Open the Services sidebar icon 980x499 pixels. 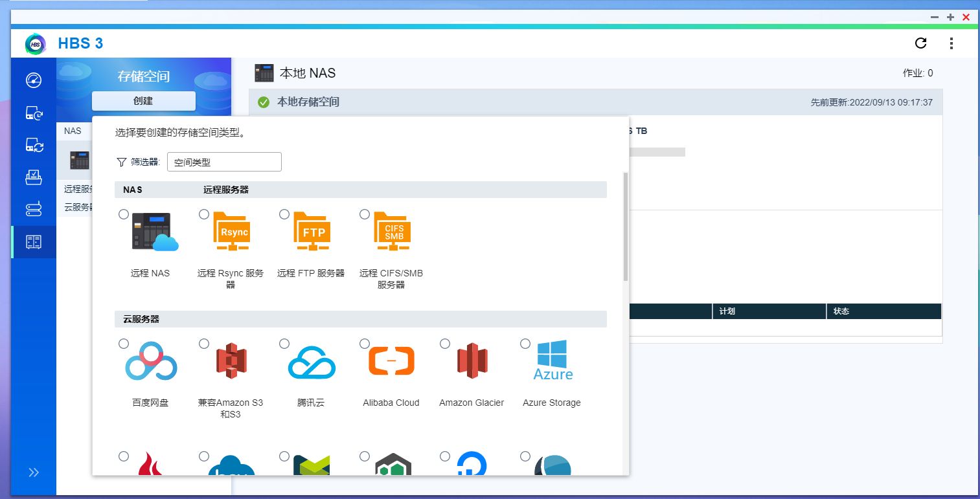34,210
